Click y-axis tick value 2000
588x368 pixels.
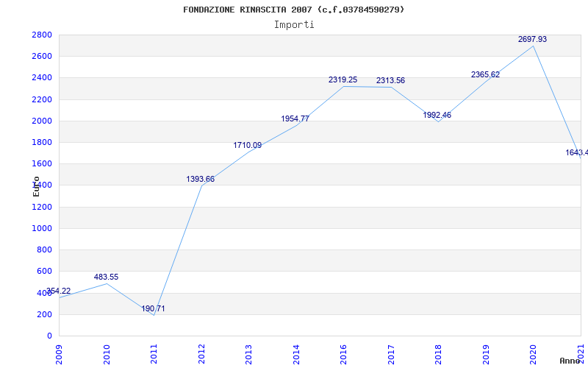point(42,121)
